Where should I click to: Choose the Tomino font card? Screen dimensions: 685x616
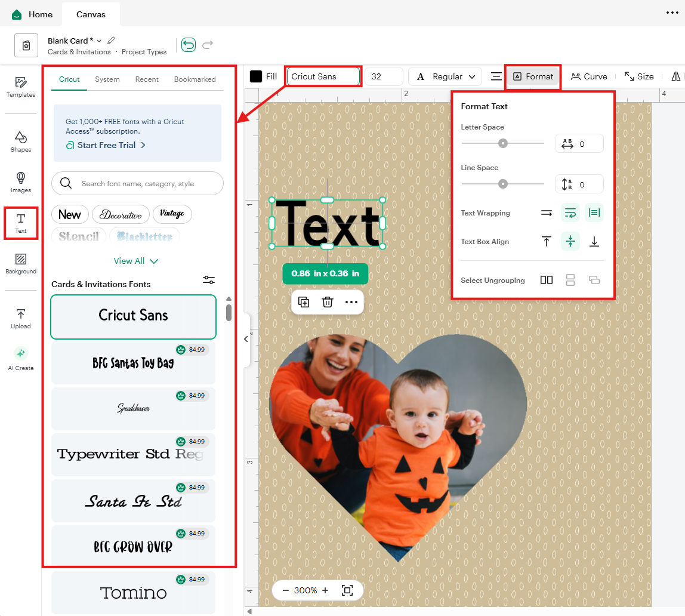[x=133, y=592]
